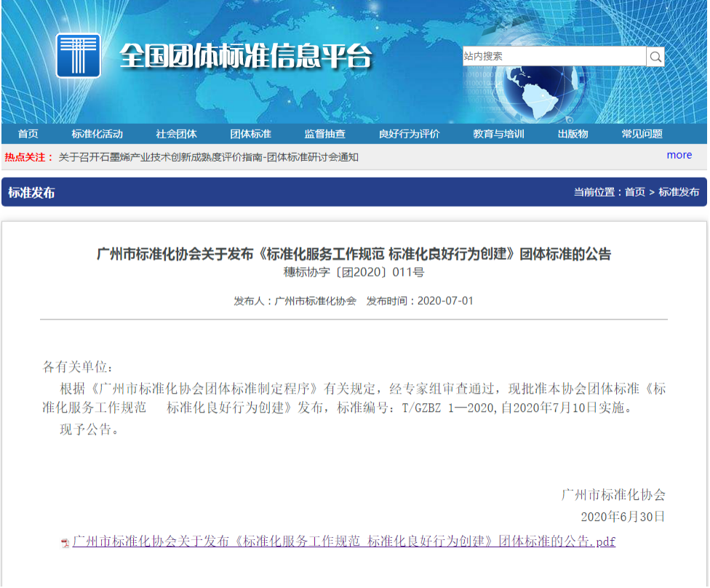
Task: Click 首页 in the breadcrumb path
Action: [635, 192]
